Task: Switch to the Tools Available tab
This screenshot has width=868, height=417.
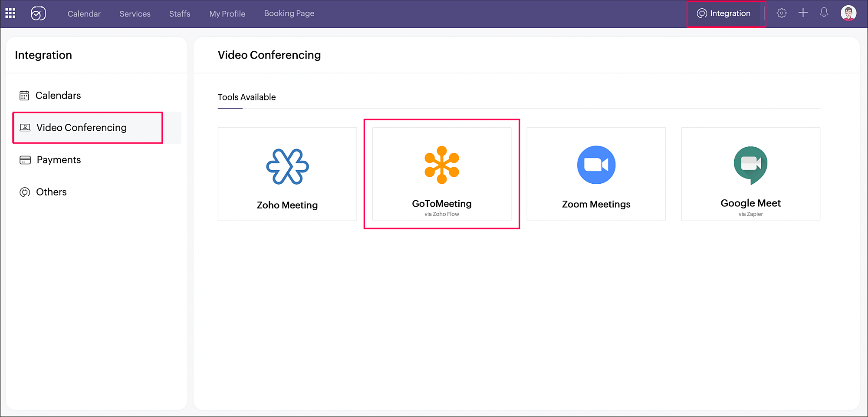Action: click(x=247, y=97)
